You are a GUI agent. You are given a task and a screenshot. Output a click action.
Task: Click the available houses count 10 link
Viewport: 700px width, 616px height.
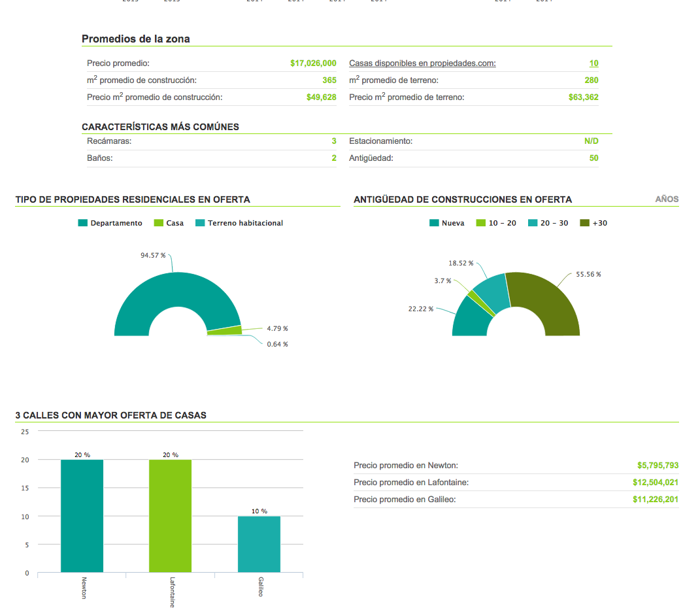(x=593, y=63)
